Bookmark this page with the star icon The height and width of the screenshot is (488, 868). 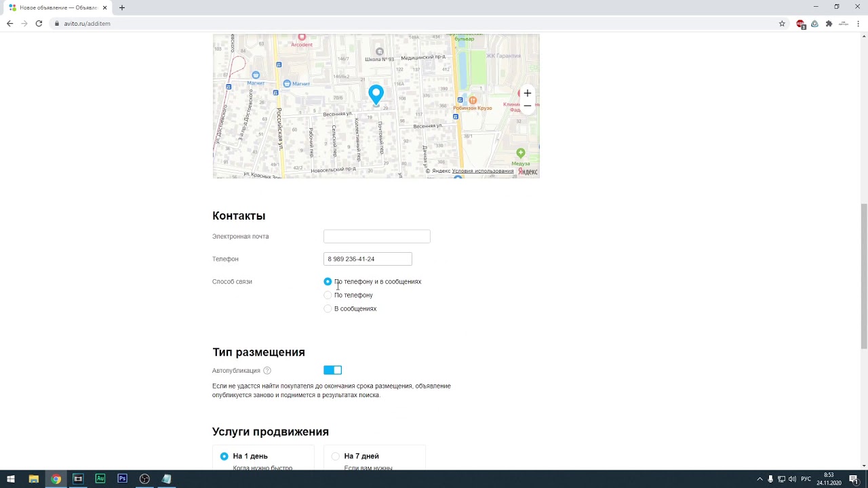tap(782, 23)
